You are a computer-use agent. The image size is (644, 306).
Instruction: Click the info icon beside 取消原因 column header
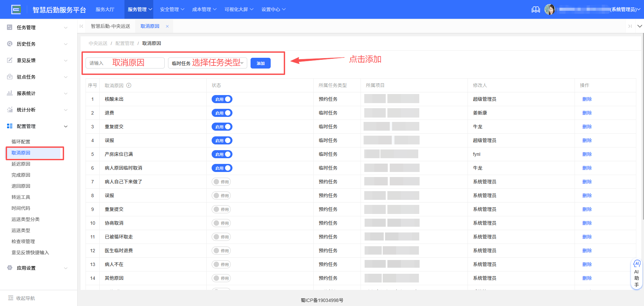[x=129, y=85]
